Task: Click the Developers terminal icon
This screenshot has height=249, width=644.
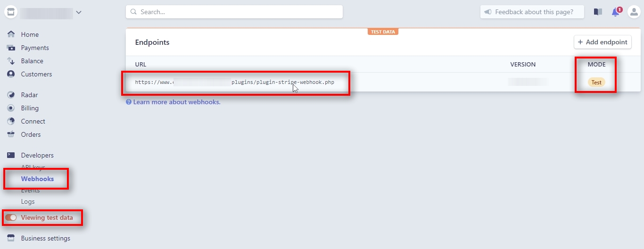Action: tap(11, 155)
